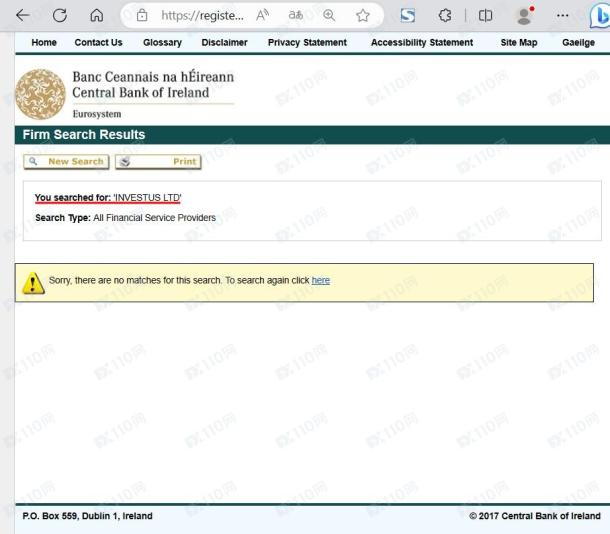Open the translate page icon
The width and height of the screenshot is (610, 534).
click(x=295, y=16)
